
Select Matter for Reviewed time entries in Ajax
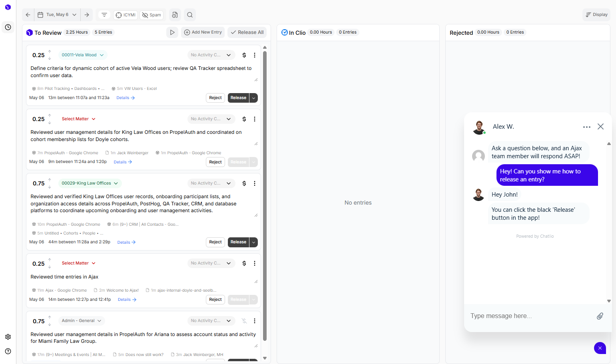click(79, 263)
